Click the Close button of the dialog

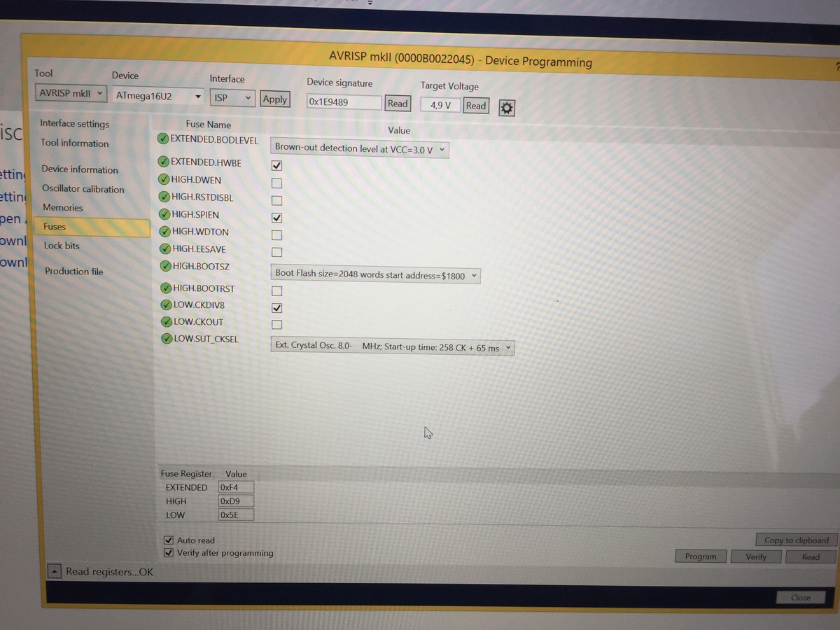[x=800, y=597]
